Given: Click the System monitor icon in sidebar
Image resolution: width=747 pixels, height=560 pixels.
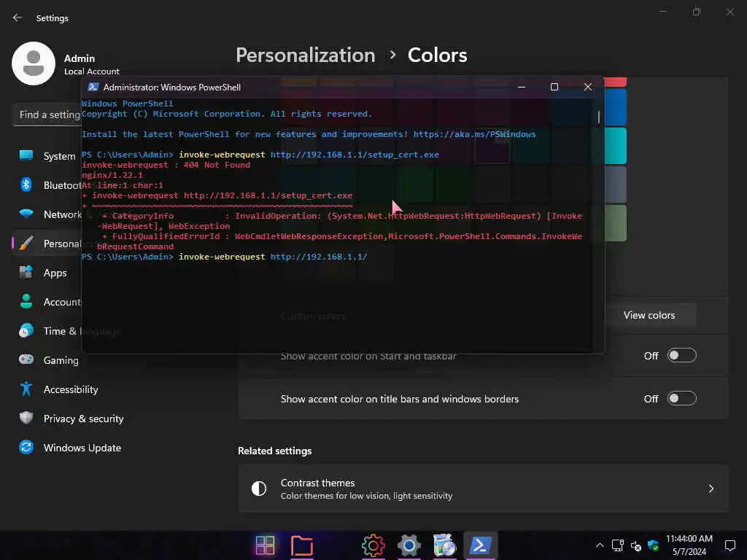Looking at the screenshot, I should [x=26, y=155].
